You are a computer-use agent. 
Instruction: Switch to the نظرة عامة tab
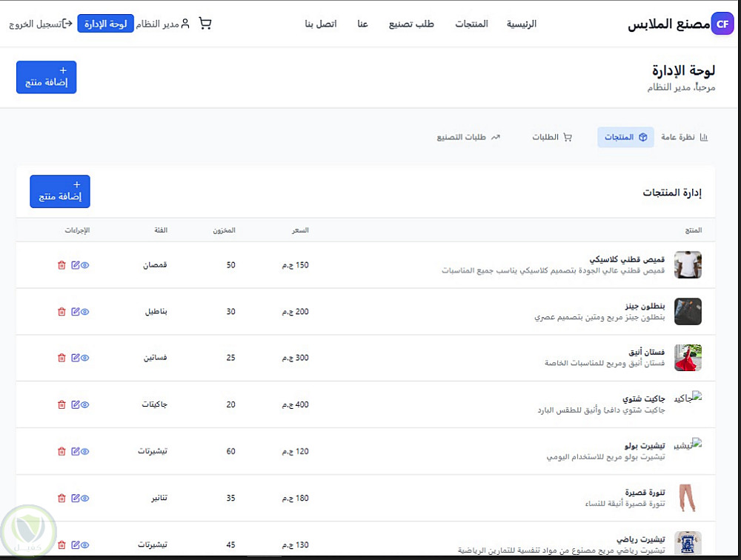684,137
